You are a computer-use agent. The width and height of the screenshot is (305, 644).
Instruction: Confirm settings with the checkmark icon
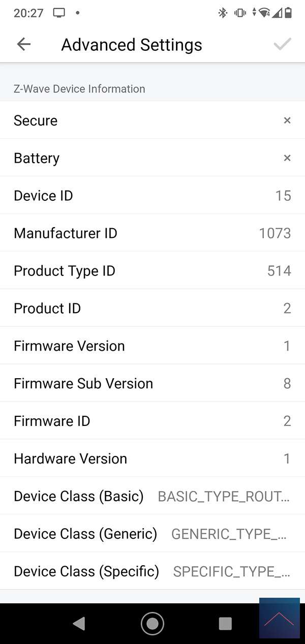[282, 45]
